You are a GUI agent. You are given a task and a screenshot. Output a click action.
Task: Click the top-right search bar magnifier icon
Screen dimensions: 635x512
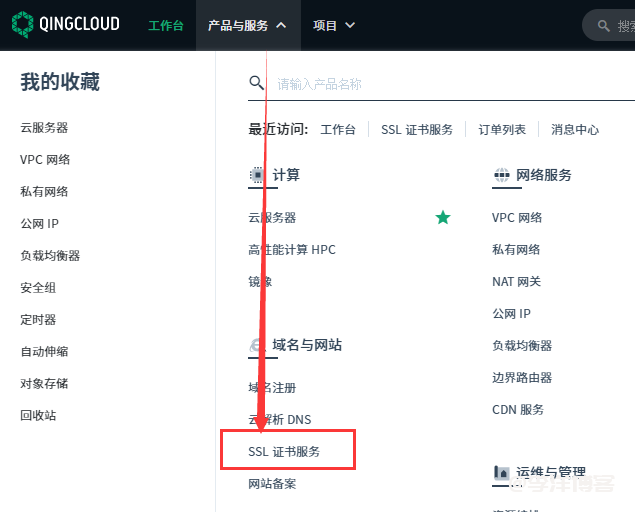click(603, 26)
